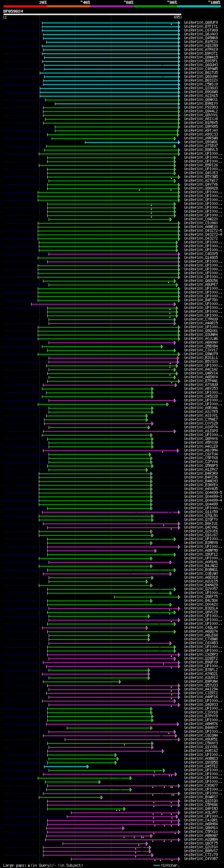Select hit label UniRef100_A6NE20
The height and width of the screenshot is (868, 224).
(201, 227)
